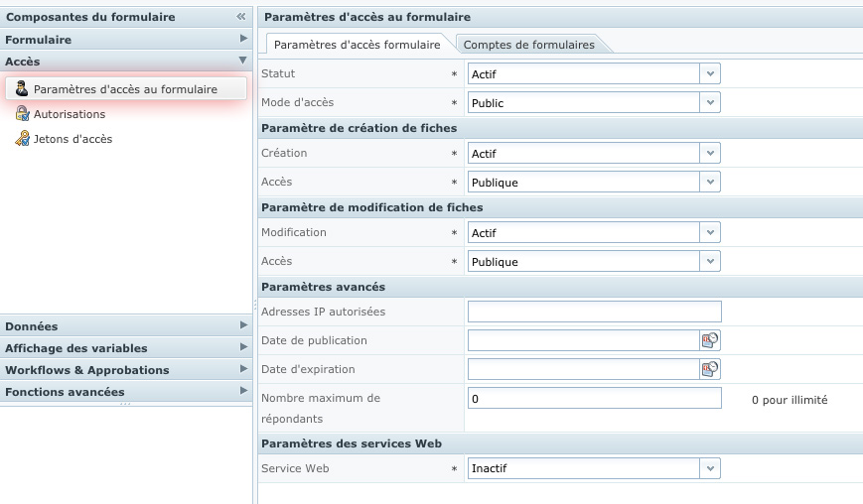Viewport: 863px width, 504px height.
Task: Collapse the Accès section
Action: click(x=243, y=62)
